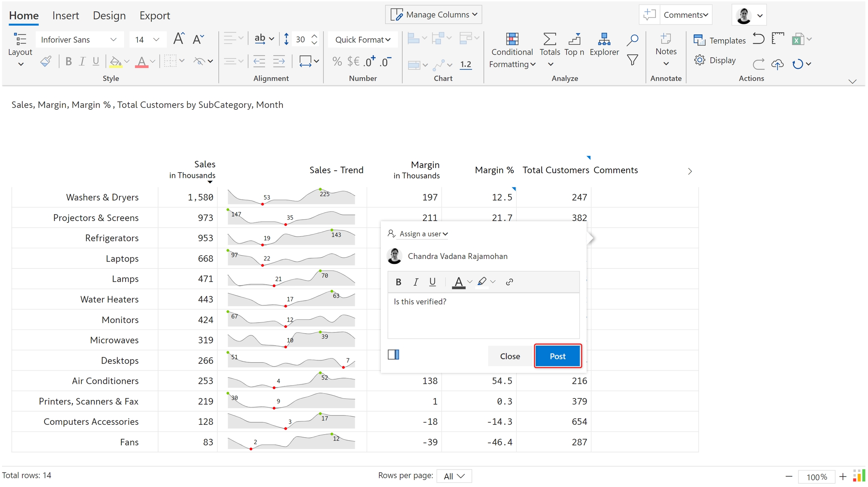This screenshot has height=487, width=868.
Task: Click the Totals sigma icon
Action: pyautogui.click(x=550, y=39)
